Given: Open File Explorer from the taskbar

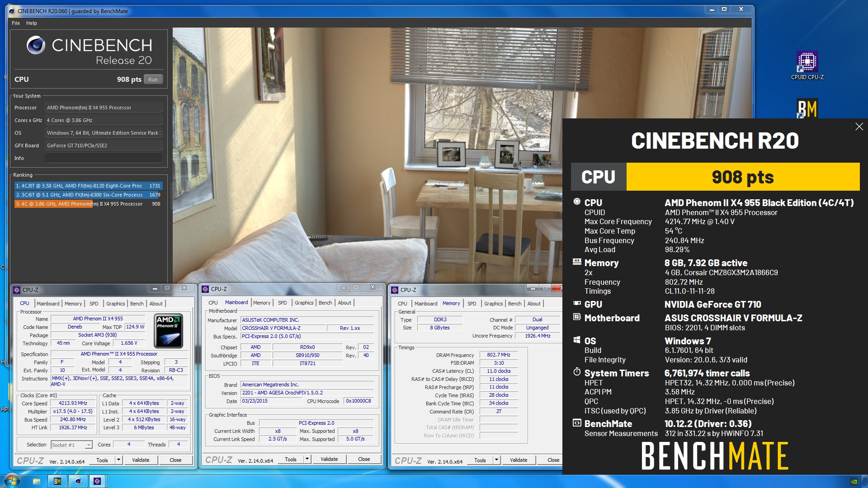Looking at the screenshot, I should pos(37,481).
